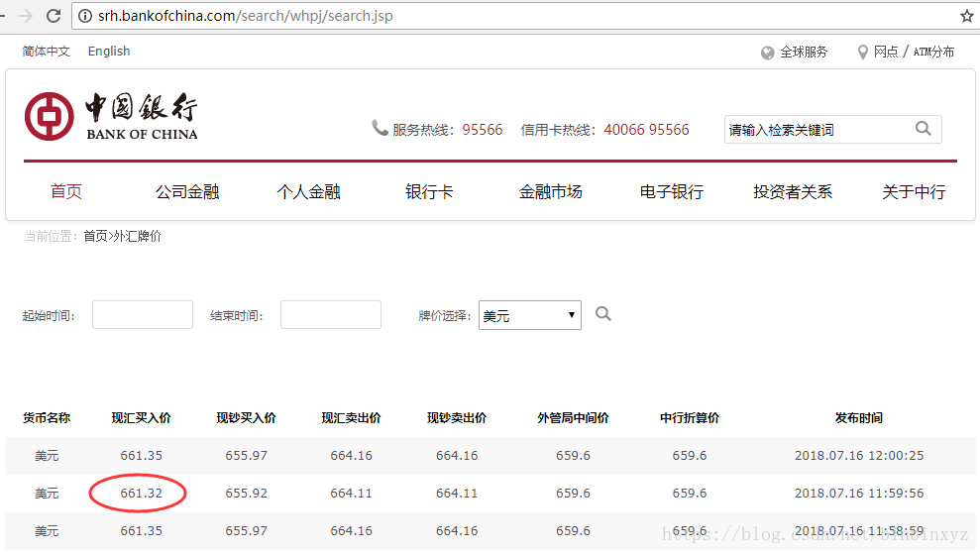Click the 现钞买入价 column header

click(247, 417)
